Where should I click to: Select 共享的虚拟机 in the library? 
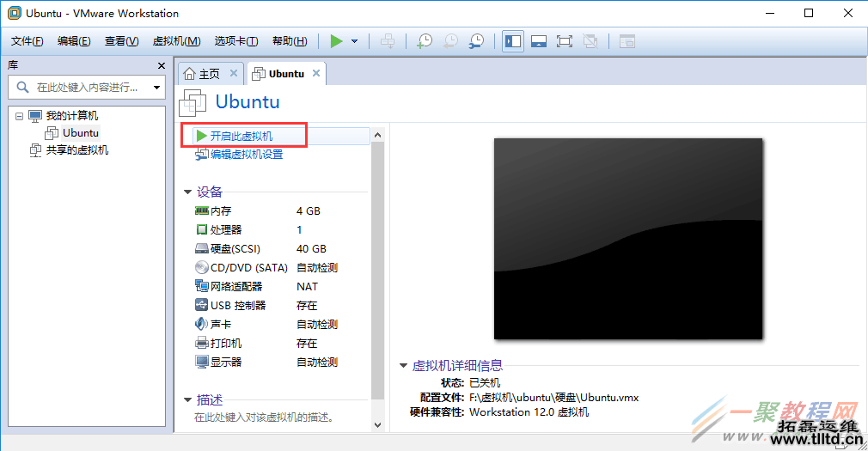[77, 150]
